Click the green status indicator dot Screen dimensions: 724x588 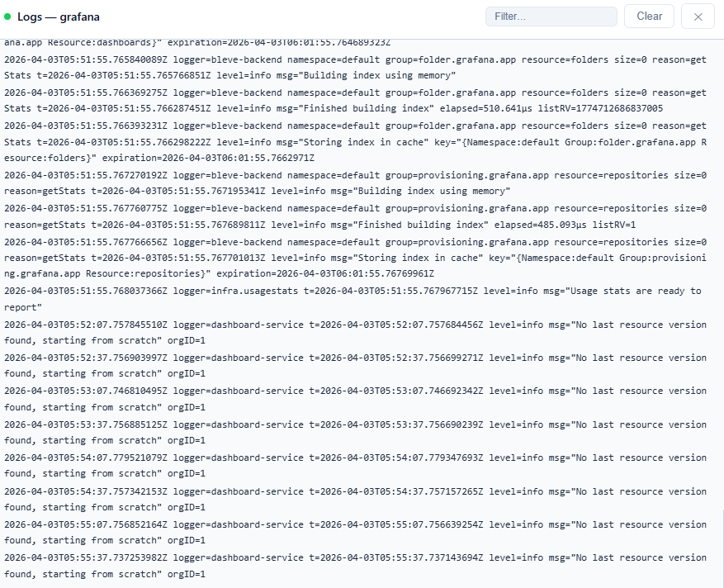(x=7, y=17)
